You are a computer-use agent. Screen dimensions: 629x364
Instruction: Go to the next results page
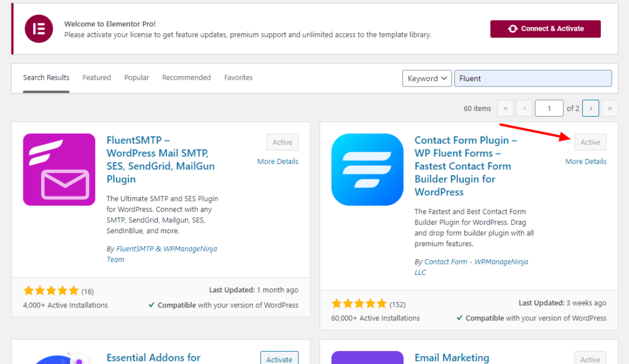click(590, 108)
